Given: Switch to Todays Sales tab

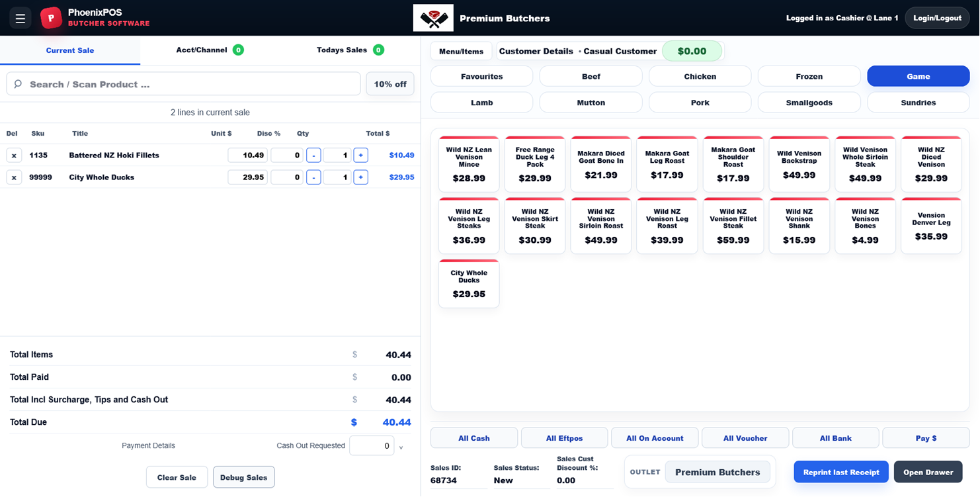Looking at the screenshot, I should 350,50.
